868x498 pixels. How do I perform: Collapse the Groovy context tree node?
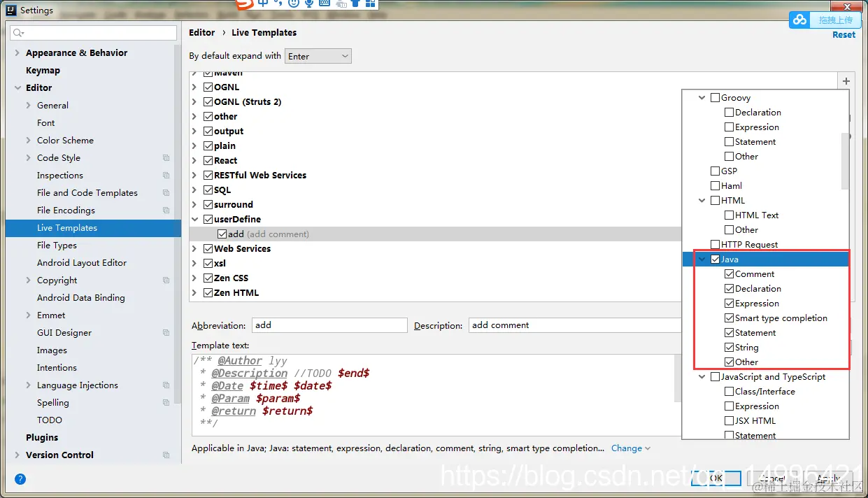(702, 98)
